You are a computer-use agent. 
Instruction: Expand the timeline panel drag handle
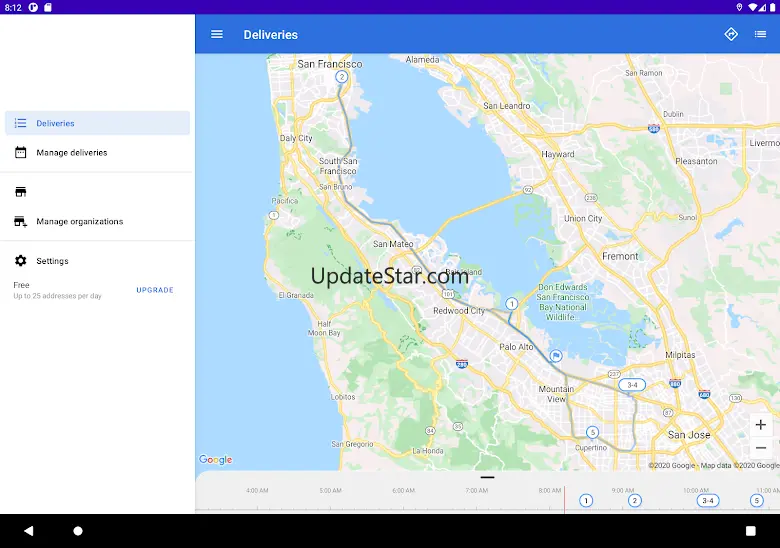point(488,477)
